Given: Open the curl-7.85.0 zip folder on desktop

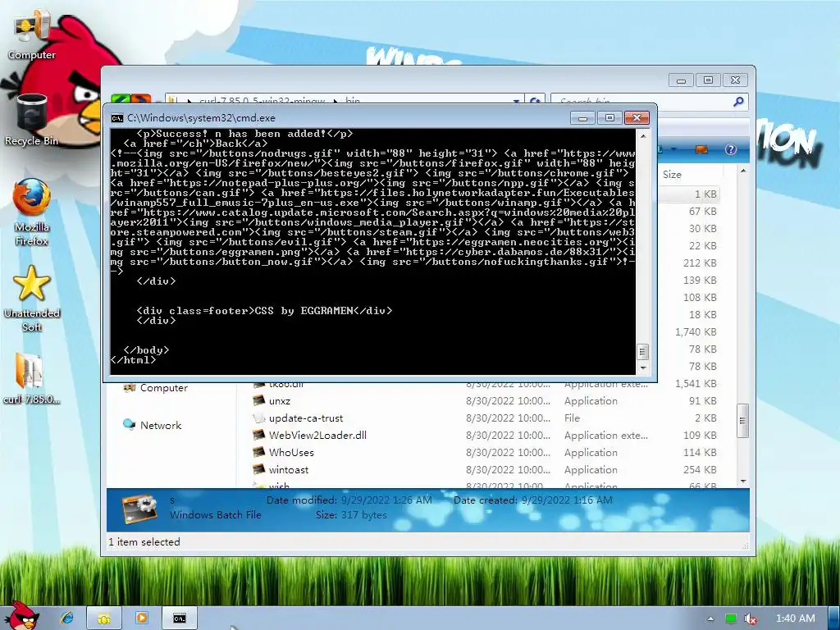Looking at the screenshot, I should [x=31, y=378].
